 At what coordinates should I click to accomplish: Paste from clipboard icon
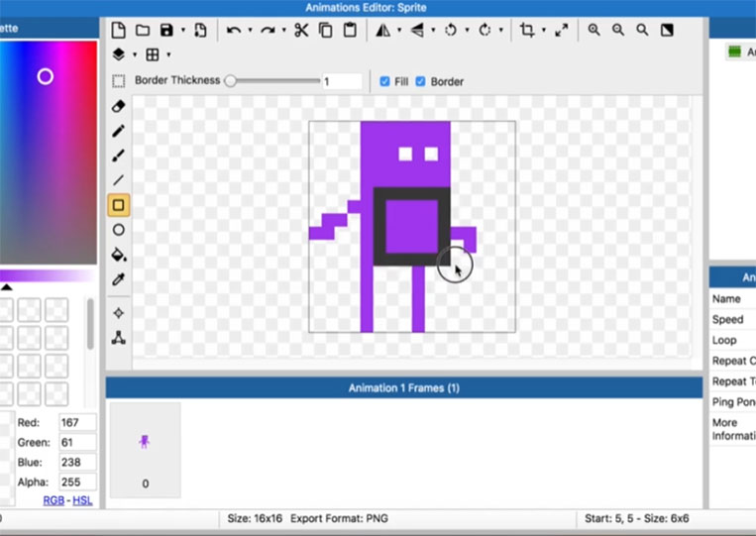click(350, 30)
